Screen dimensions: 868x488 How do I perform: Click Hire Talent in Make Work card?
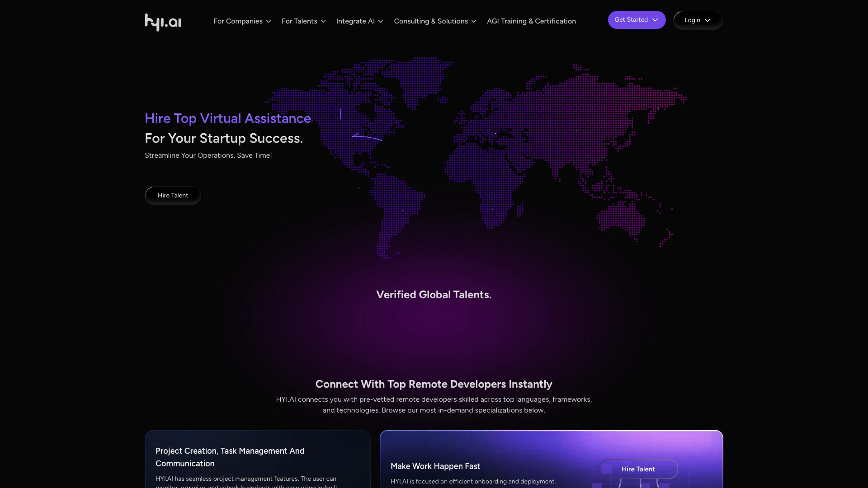tap(638, 469)
